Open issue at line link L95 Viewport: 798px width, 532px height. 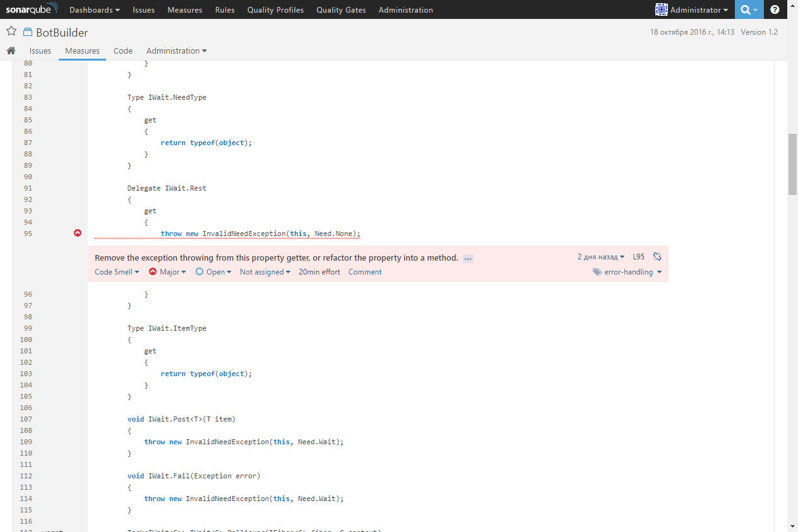(x=638, y=256)
